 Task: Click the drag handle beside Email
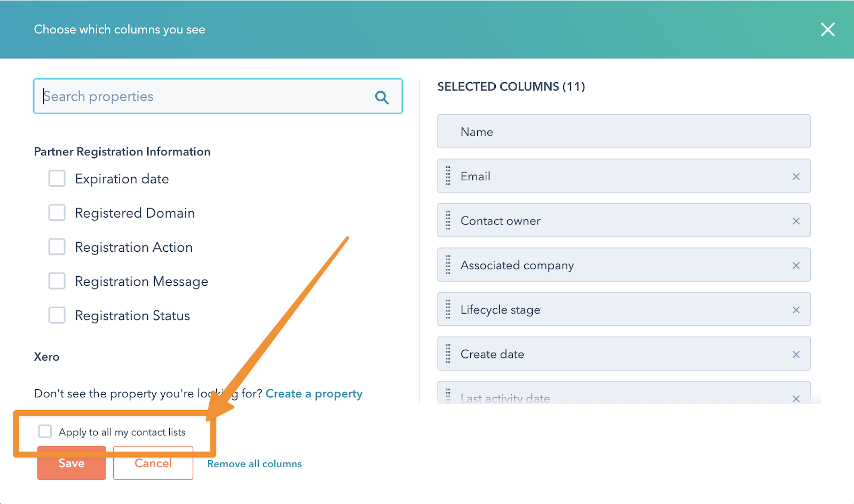(x=448, y=176)
